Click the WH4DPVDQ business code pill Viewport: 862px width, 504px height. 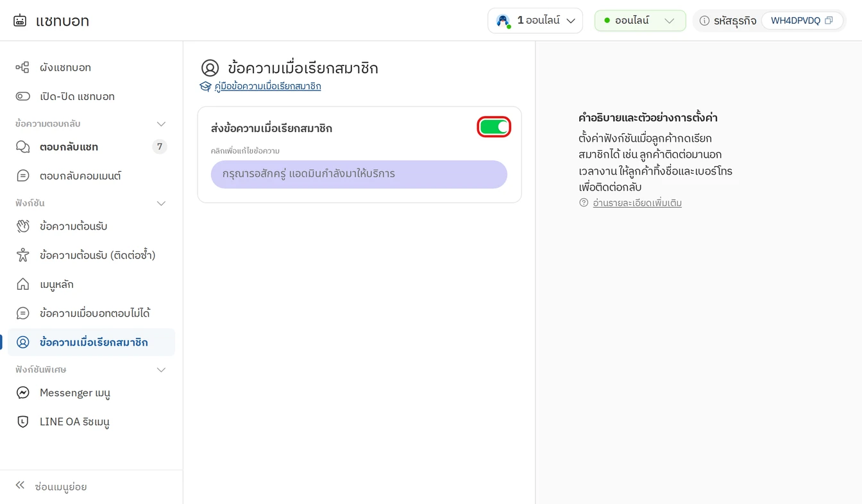(x=802, y=21)
